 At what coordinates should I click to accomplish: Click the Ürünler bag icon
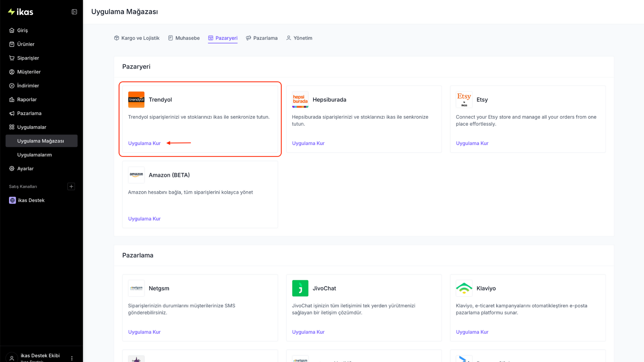(12, 44)
